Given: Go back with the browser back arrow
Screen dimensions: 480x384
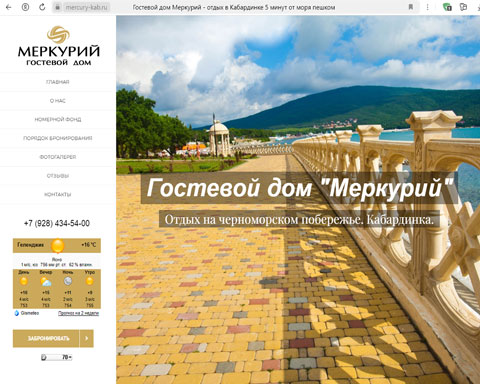Looking at the screenshot, I should click(9, 7).
